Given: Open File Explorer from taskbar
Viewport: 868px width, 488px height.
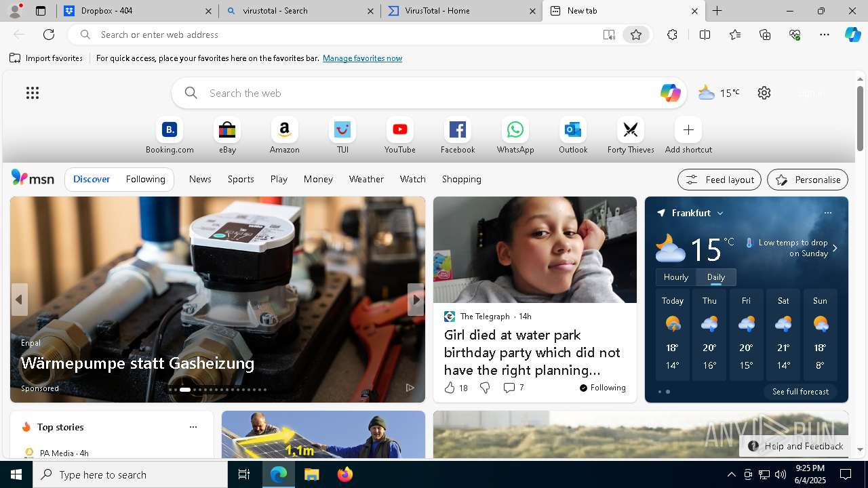Looking at the screenshot, I should (x=311, y=474).
